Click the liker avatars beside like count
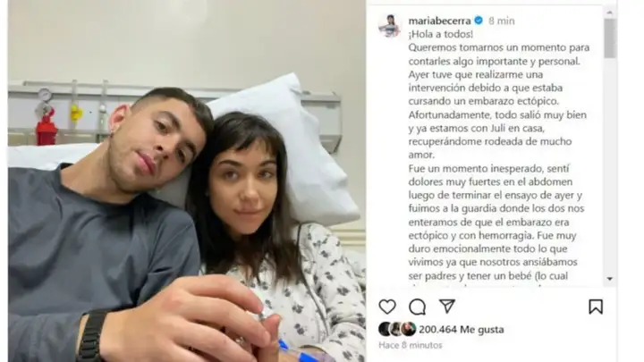Screen dimensions: 644x362 (x=397, y=329)
